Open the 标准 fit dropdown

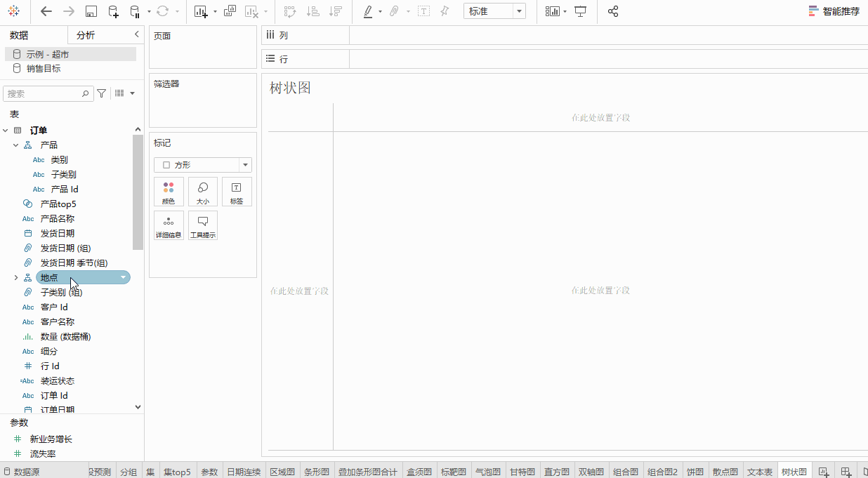pyautogui.click(x=494, y=11)
